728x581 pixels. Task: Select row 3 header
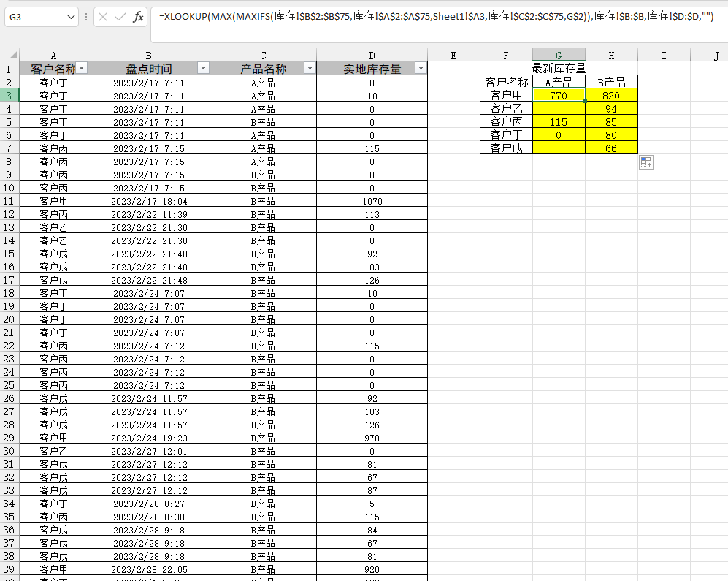pyautogui.click(x=9, y=95)
